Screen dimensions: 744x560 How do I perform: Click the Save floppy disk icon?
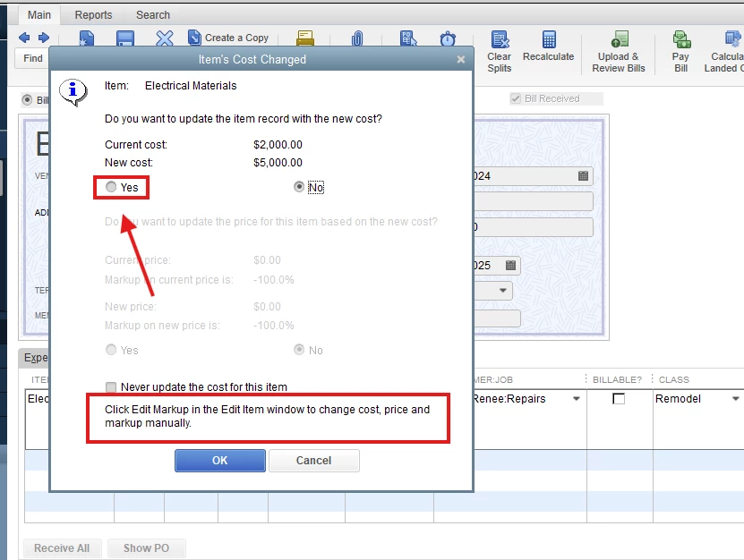(125, 38)
